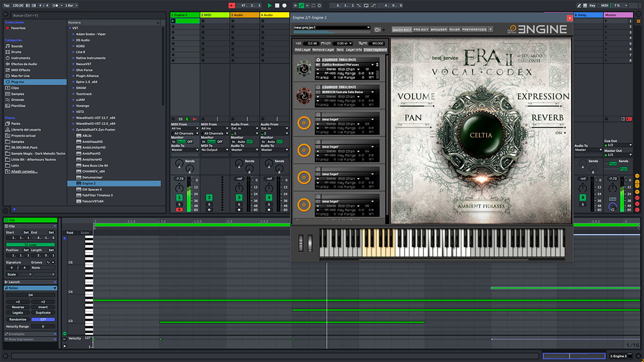The width and height of the screenshot is (644, 362).
Task: Switch to Engine Pro Edit tab
Action: [x=421, y=29]
